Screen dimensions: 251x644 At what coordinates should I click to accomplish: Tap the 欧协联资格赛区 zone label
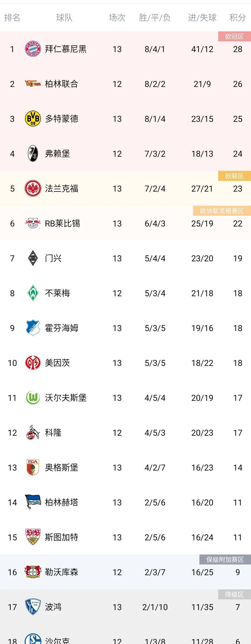coord(222,211)
